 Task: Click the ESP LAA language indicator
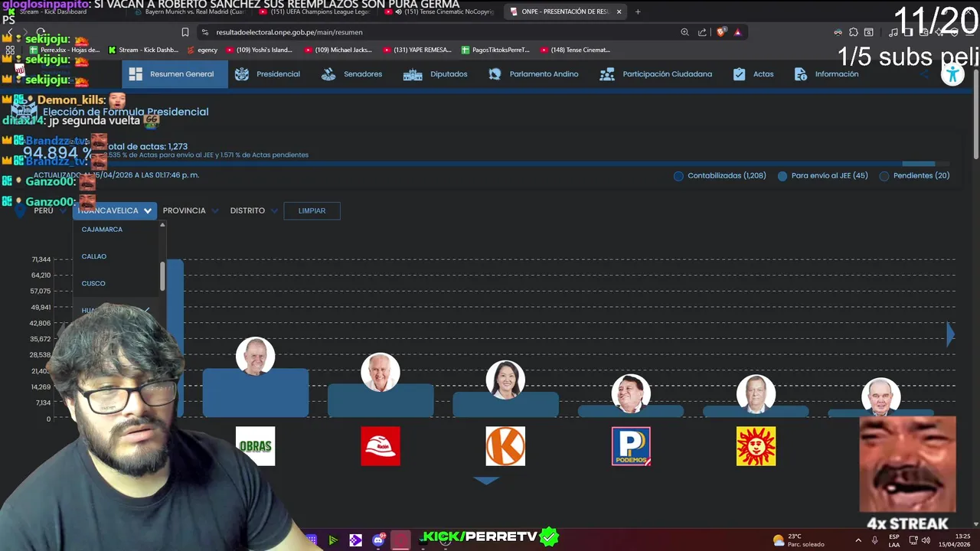pos(894,540)
